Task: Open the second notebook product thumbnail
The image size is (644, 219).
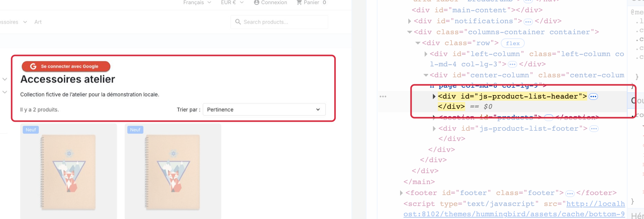Action: coord(173,172)
